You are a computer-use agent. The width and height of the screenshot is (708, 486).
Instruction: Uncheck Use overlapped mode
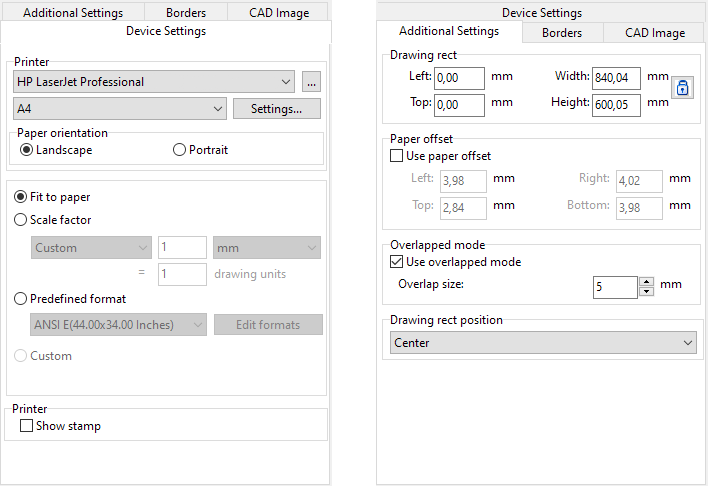(x=397, y=262)
